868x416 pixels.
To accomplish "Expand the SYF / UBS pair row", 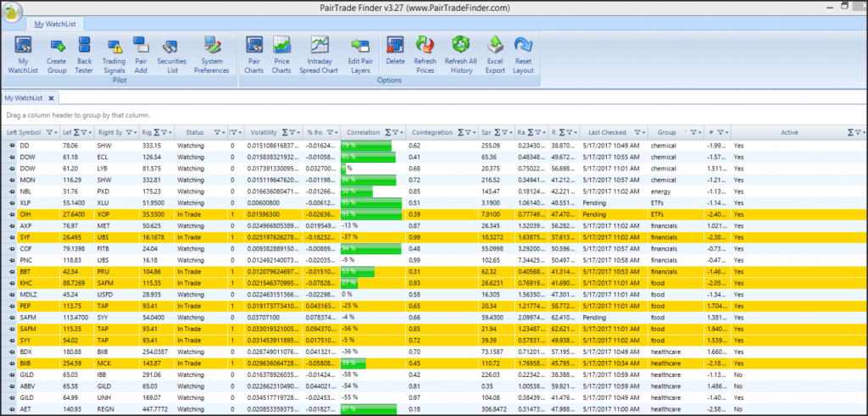I will coord(13,238).
